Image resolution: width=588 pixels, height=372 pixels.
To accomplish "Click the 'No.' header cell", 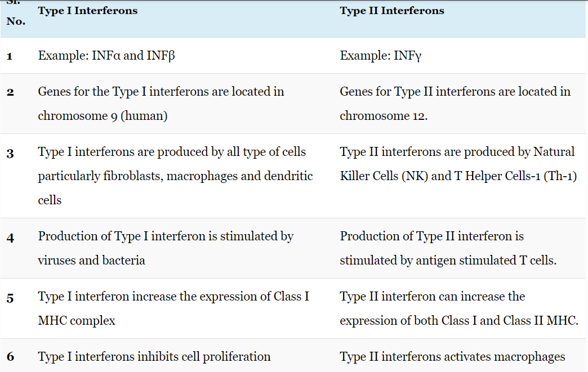I will click(16, 21).
